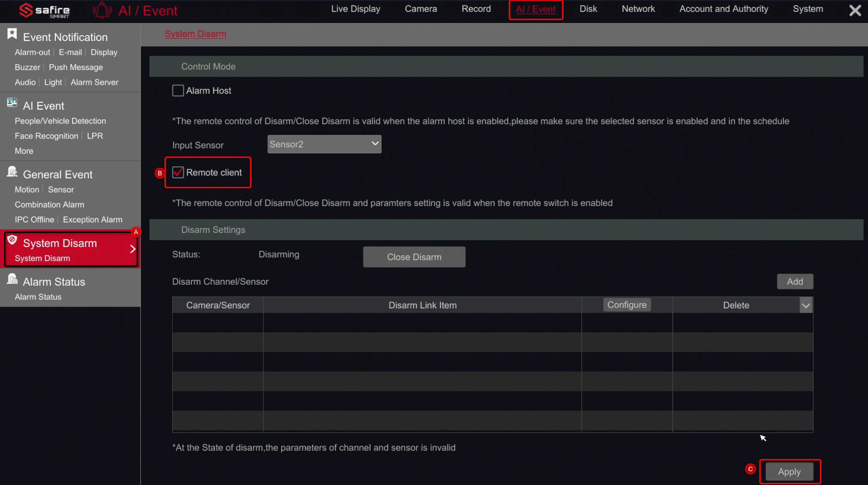868x485 pixels.
Task: Click the Add button
Action: tap(795, 282)
